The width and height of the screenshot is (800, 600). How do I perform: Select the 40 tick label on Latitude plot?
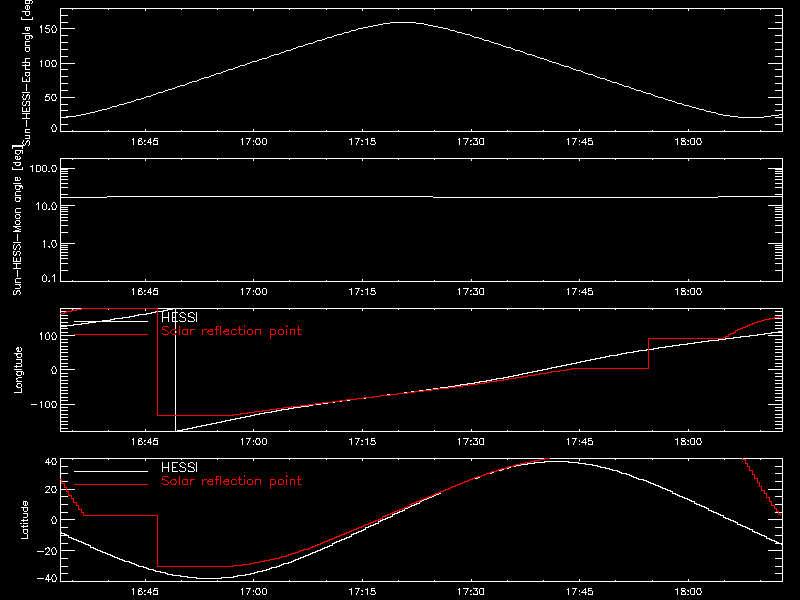(x=51, y=462)
